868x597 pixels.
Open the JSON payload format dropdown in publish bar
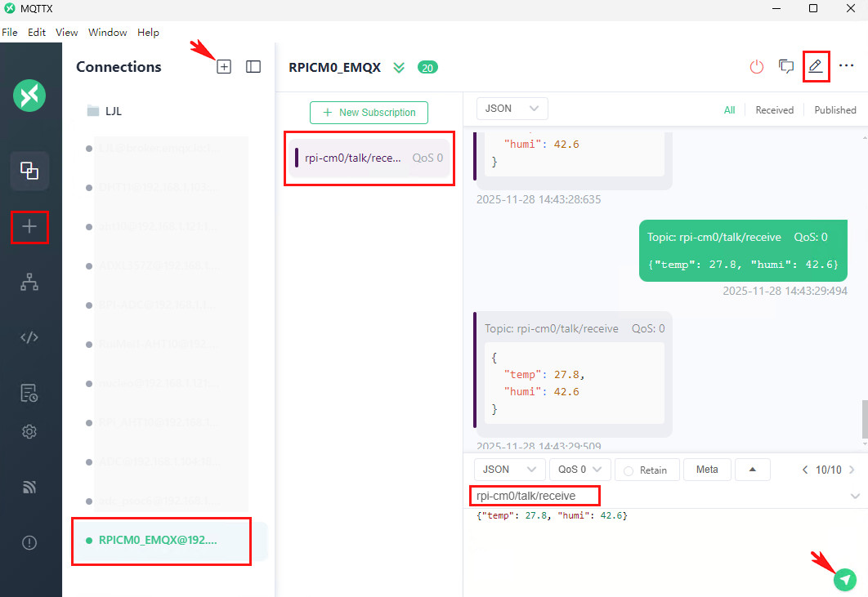[509, 470]
